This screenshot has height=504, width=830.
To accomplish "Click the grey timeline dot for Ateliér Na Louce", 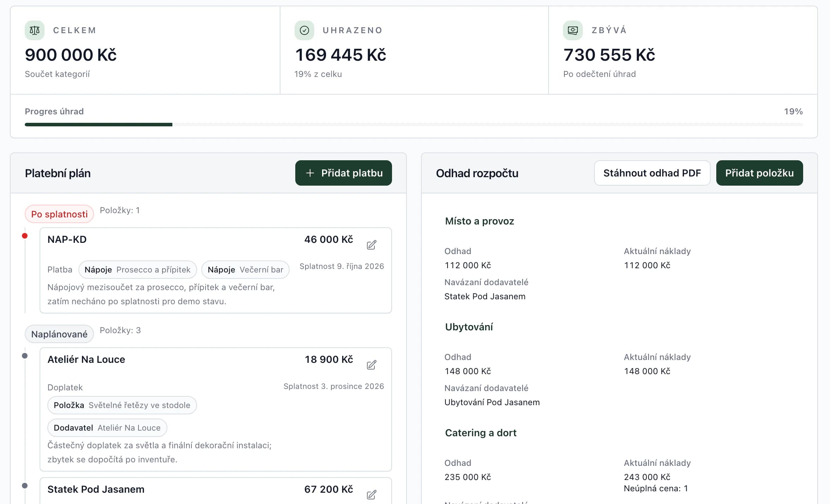I will click(25, 356).
